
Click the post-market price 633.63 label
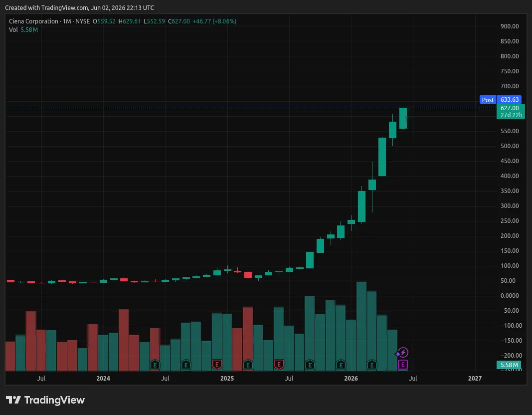(x=509, y=100)
